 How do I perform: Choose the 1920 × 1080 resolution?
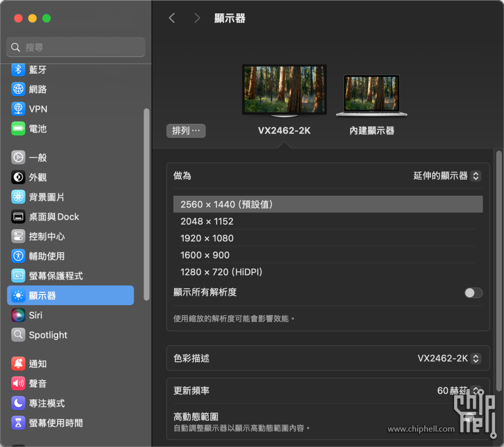pos(207,238)
